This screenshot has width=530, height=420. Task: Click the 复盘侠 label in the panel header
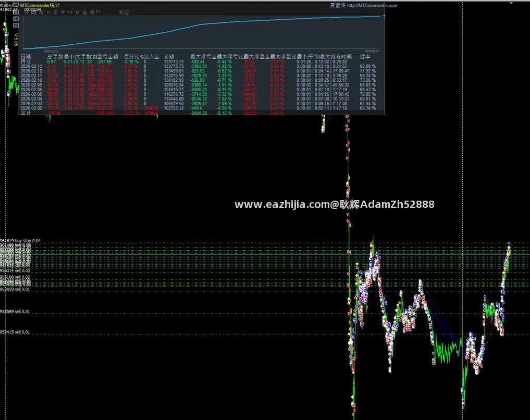click(x=338, y=5)
